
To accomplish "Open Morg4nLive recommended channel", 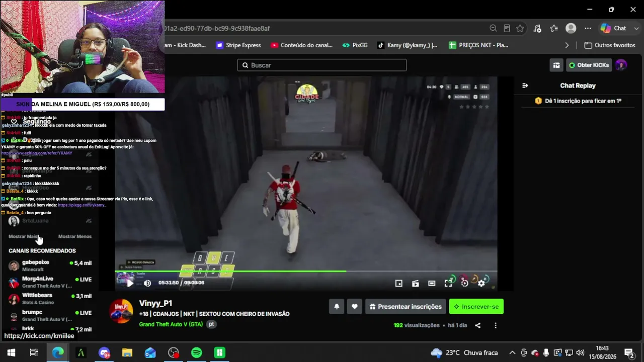I will (x=50, y=282).
